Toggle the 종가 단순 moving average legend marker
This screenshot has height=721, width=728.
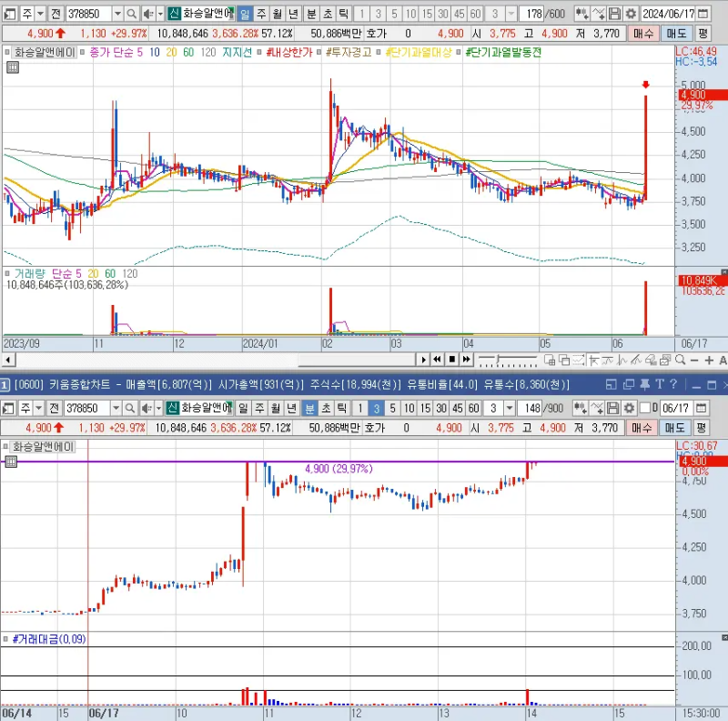(x=82, y=53)
